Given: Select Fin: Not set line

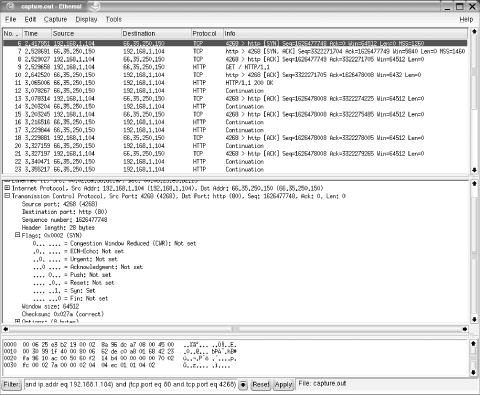Looking at the screenshot, I should (x=70, y=298).
